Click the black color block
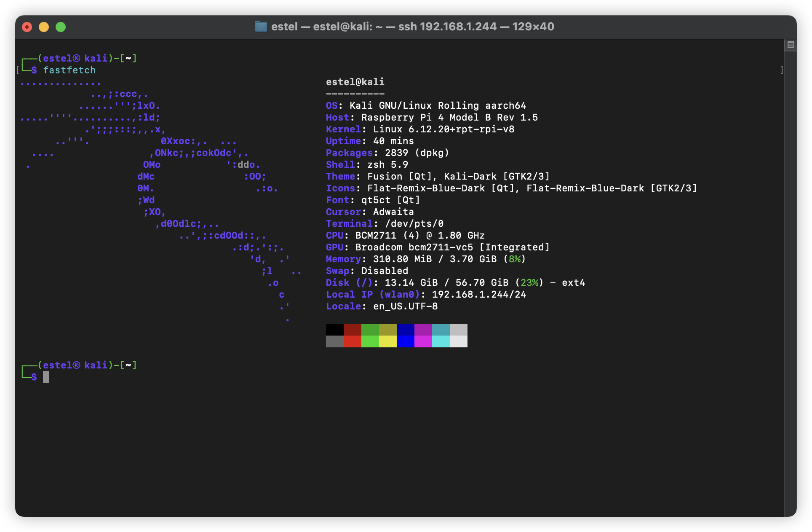The width and height of the screenshot is (812, 532). pos(334,330)
